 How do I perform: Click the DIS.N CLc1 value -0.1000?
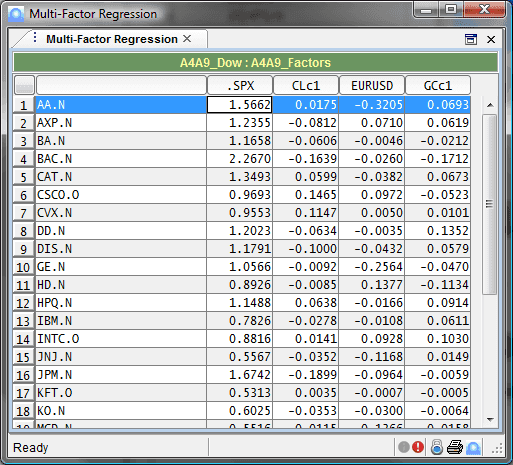[x=306, y=249]
